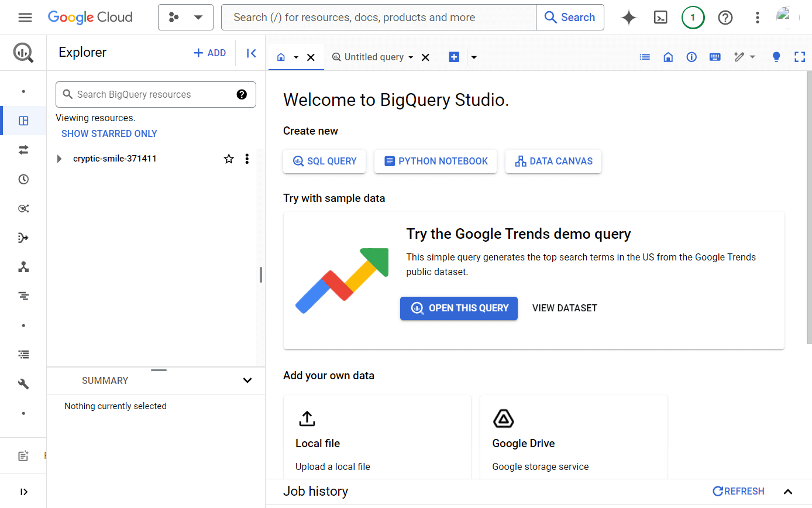This screenshot has width=812, height=508.
Task: Close the home welcome tab
Action: (x=311, y=57)
